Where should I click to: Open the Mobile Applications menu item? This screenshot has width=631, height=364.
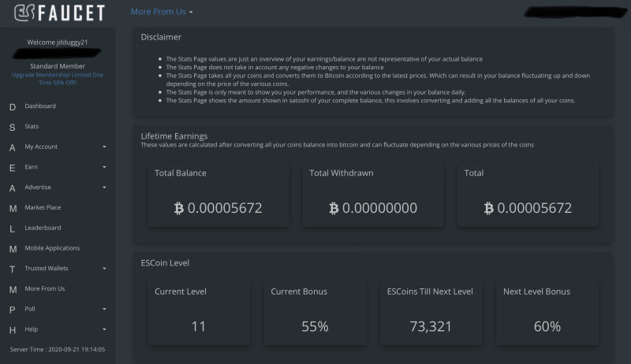coord(52,248)
